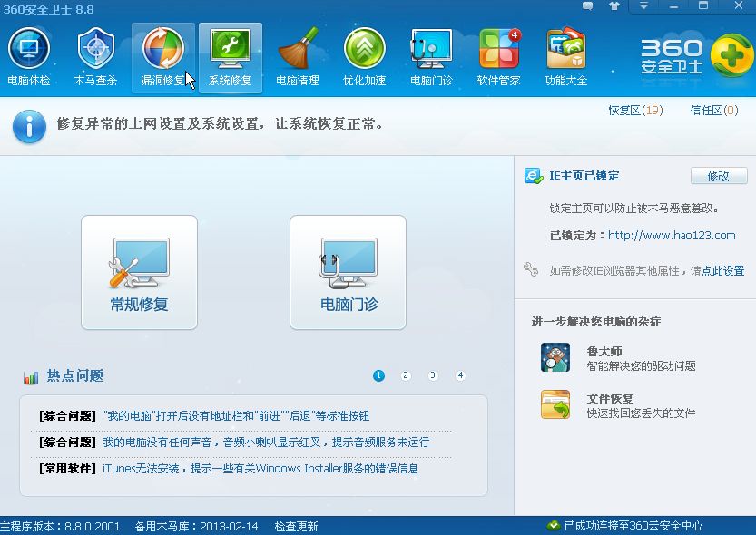Launch the 常规修复 regular repair tile
Image resolution: width=756 pixels, height=535 pixels.
(x=140, y=273)
